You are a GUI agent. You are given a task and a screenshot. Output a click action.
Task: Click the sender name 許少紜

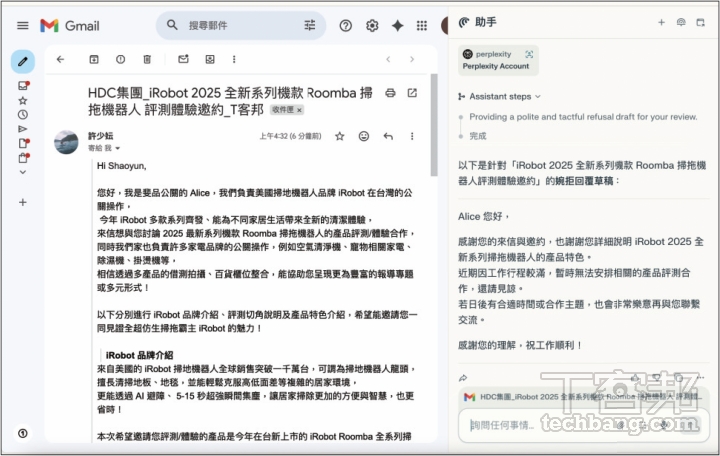101,136
